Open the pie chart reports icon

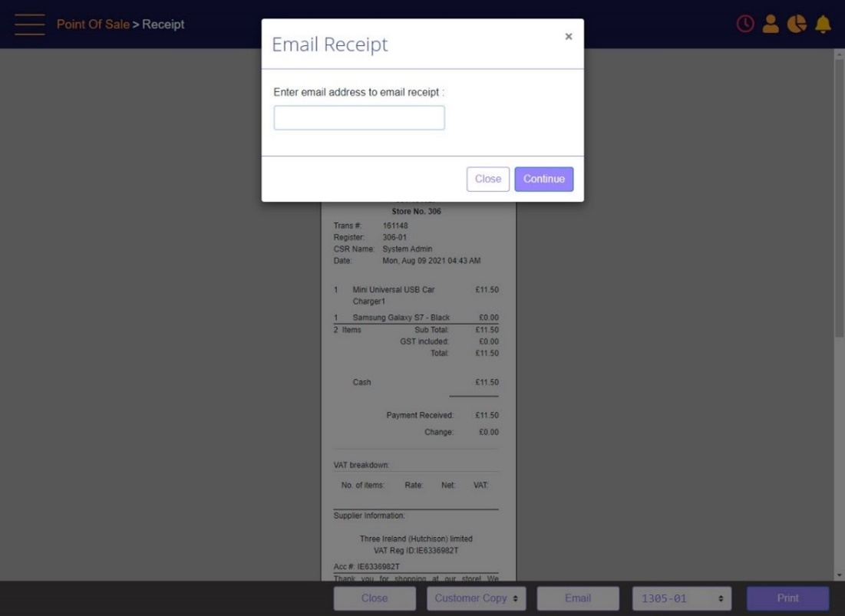click(x=797, y=24)
